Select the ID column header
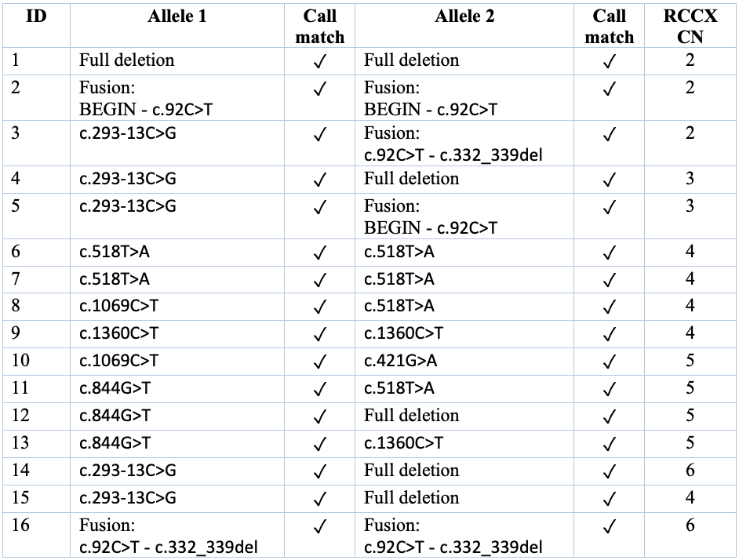 [x=36, y=16]
